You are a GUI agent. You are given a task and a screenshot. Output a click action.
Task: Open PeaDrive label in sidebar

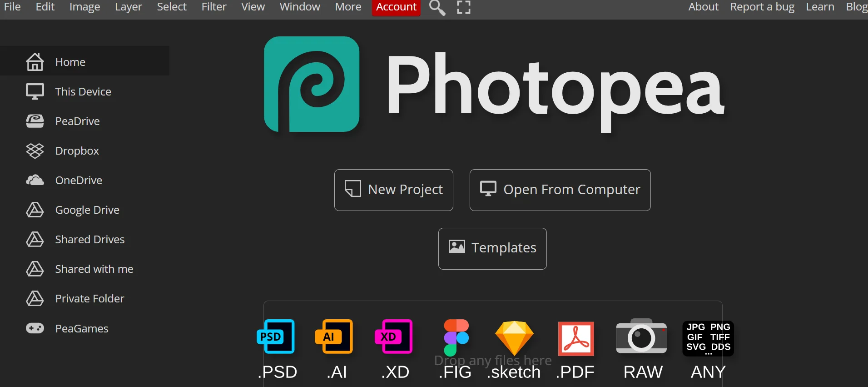point(78,121)
